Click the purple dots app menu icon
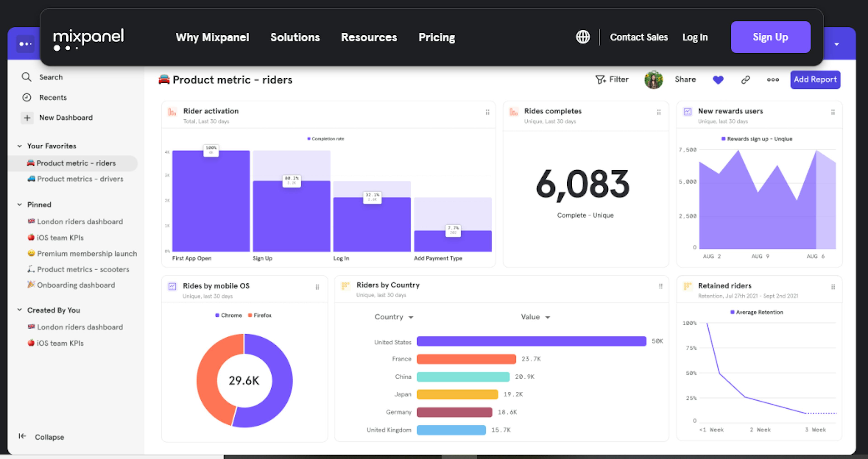The image size is (868, 459). [x=25, y=44]
